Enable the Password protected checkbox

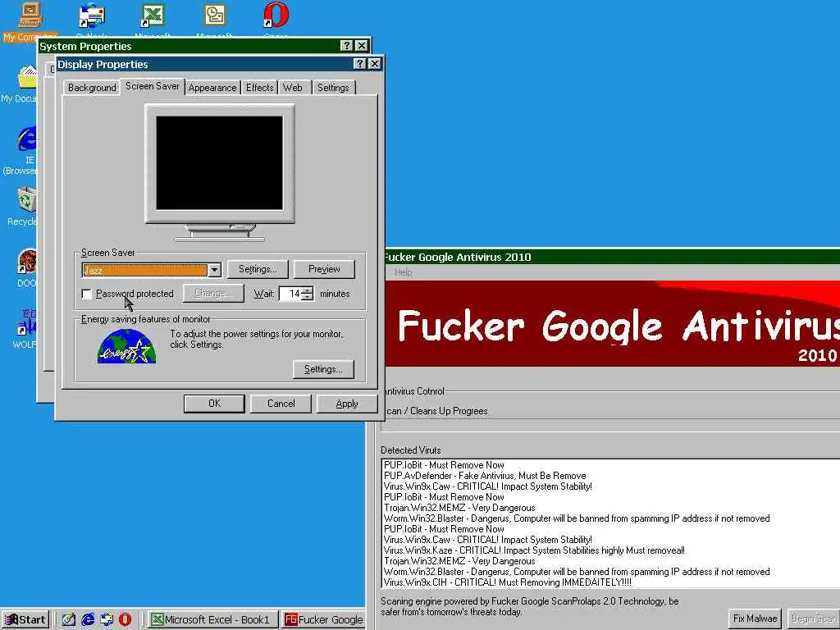click(x=86, y=294)
